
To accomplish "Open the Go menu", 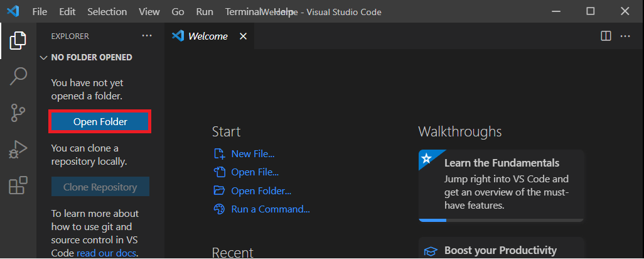I will (178, 11).
